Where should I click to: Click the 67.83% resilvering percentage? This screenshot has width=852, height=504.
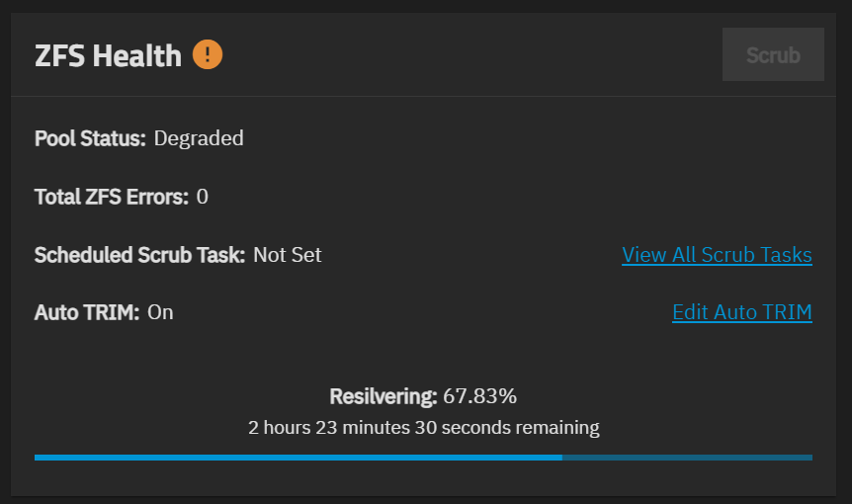(479, 396)
